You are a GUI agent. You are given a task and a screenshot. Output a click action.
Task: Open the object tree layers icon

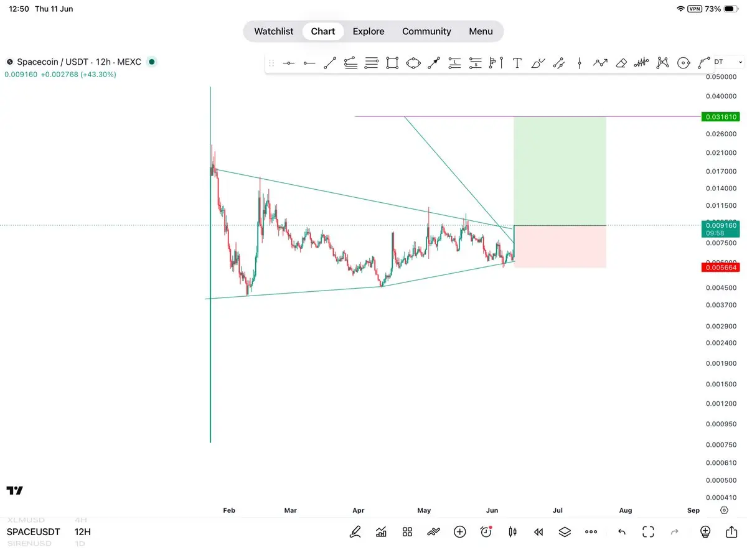pyautogui.click(x=565, y=532)
